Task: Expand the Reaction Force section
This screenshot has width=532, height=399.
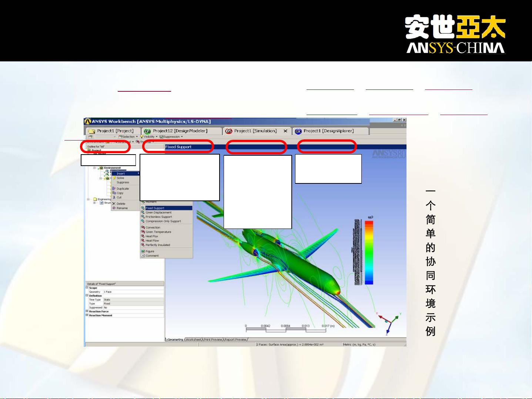Action: pyautogui.click(x=87, y=311)
